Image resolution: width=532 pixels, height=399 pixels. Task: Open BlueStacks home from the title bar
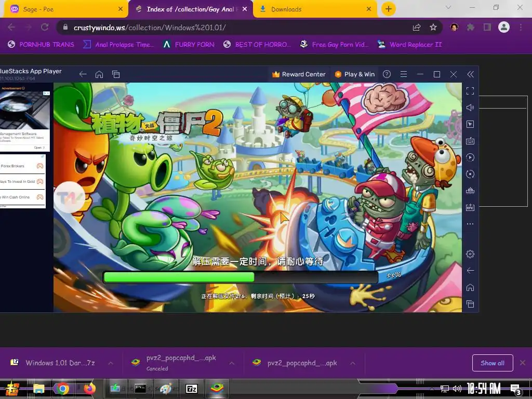point(99,74)
